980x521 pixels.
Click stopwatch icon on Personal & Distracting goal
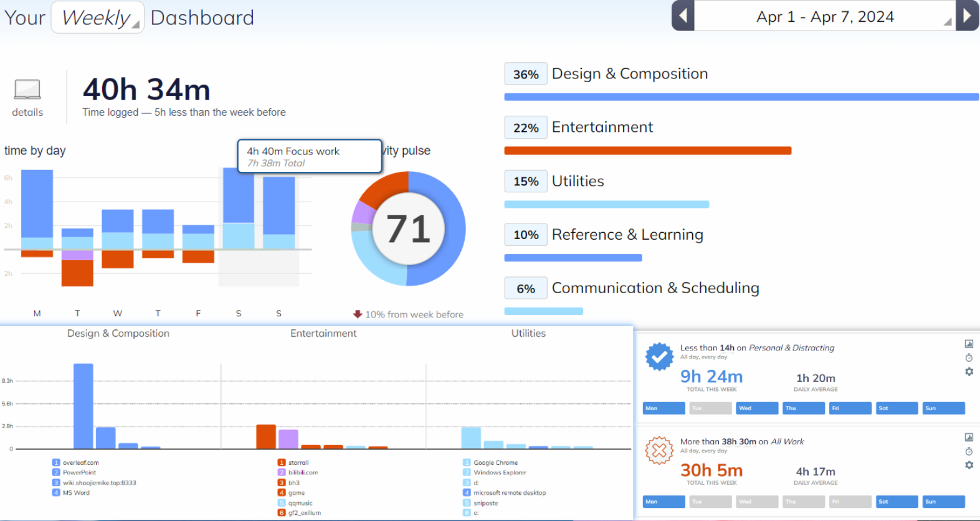(969, 358)
